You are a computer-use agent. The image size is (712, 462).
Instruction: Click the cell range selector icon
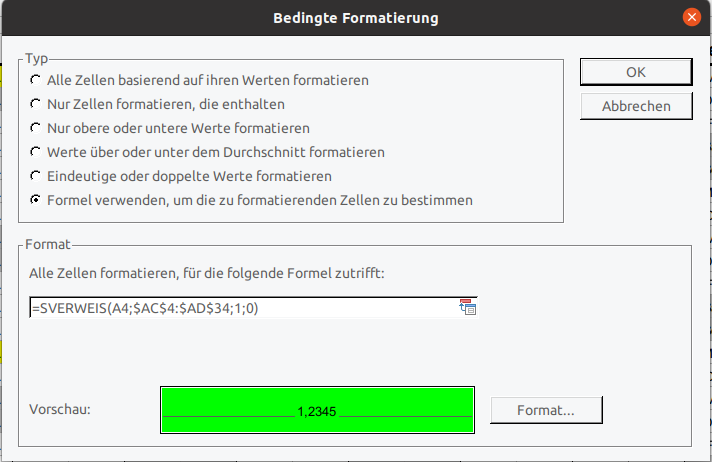467,307
